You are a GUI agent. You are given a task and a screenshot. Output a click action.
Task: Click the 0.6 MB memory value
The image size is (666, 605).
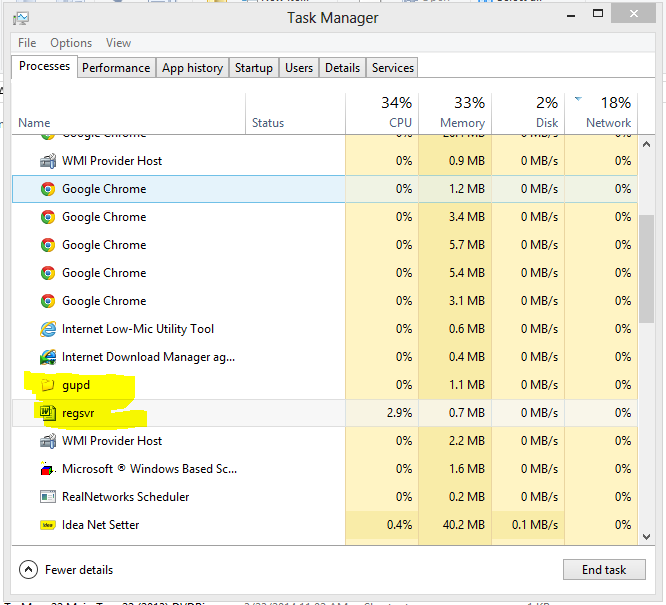[x=467, y=329]
